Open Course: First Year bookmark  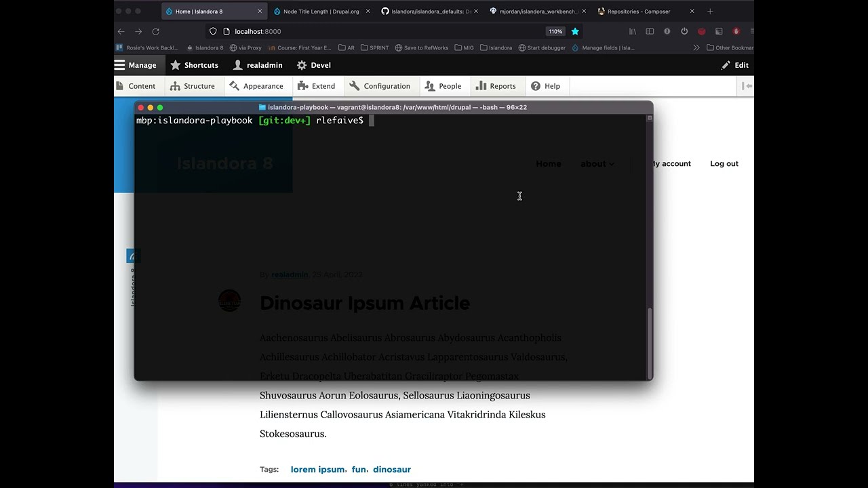point(300,48)
